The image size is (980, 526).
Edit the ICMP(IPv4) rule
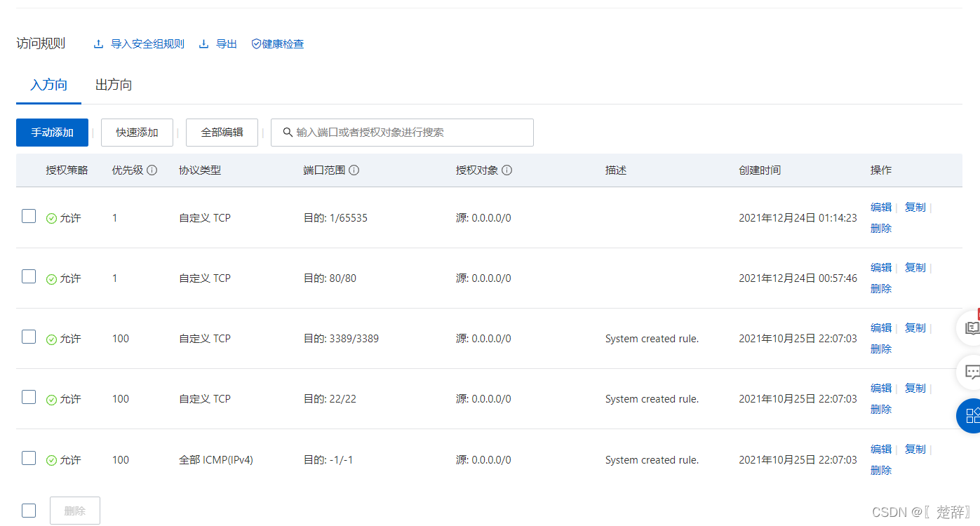tap(881, 450)
